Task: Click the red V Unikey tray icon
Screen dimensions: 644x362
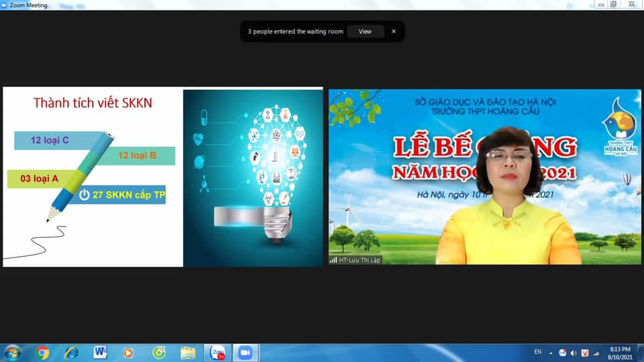Action: pos(585,353)
